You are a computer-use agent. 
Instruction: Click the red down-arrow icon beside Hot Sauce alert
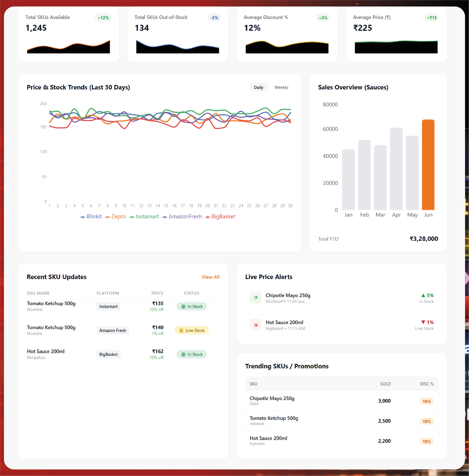[255, 325]
